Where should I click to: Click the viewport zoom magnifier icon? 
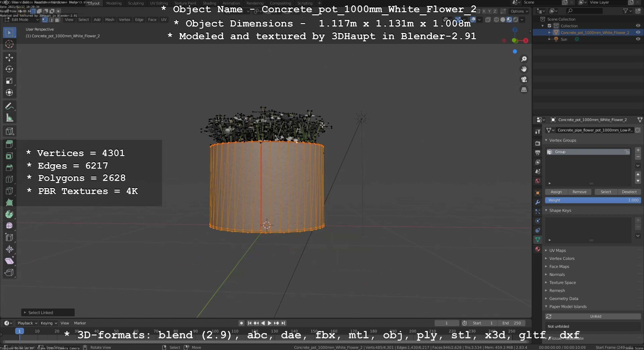524,59
